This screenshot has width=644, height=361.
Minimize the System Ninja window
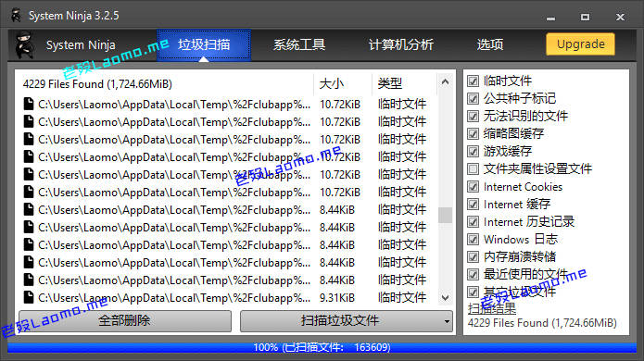click(550, 18)
